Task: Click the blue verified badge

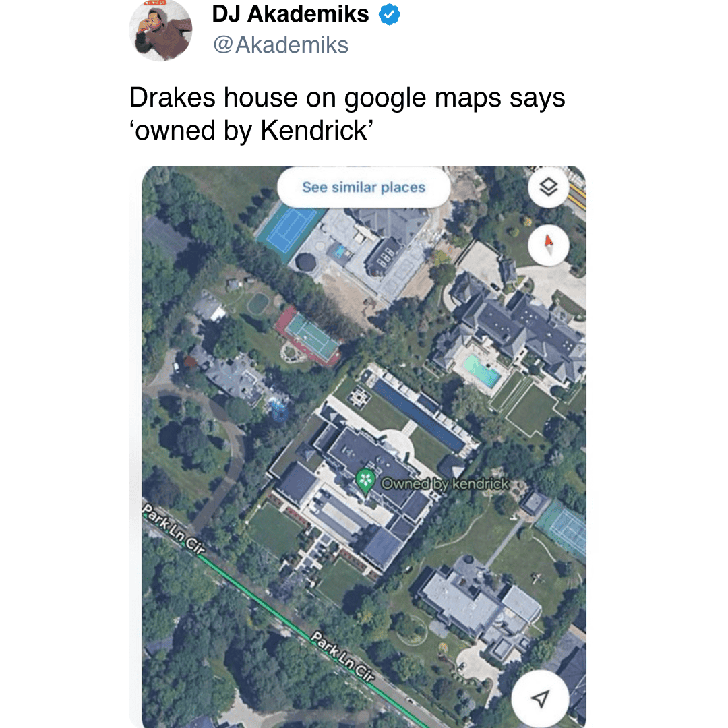Action: point(389,14)
